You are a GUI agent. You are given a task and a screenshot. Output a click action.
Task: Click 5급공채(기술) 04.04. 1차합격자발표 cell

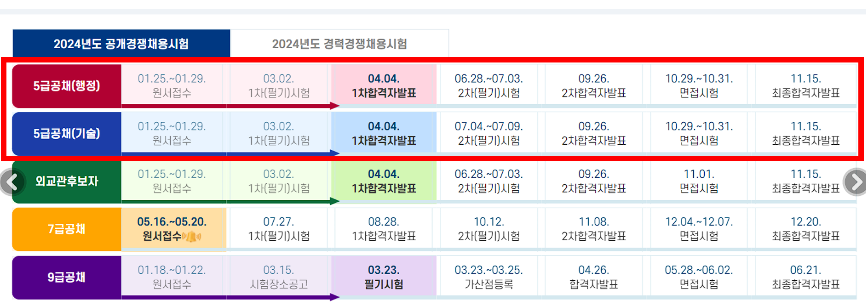[x=384, y=133]
